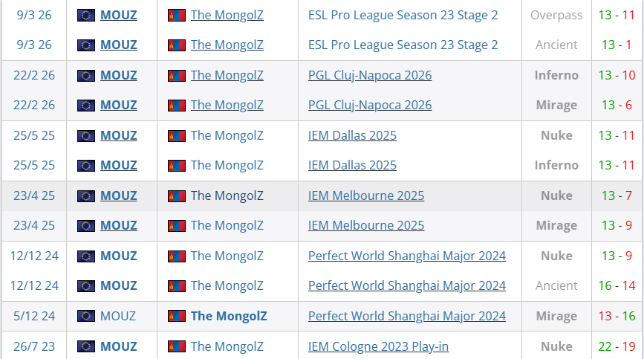Image resolution: width=644 pixels, height=359 pixels.
Task: Click the 13 - 16 Mirage score
Action: [615, 316]
